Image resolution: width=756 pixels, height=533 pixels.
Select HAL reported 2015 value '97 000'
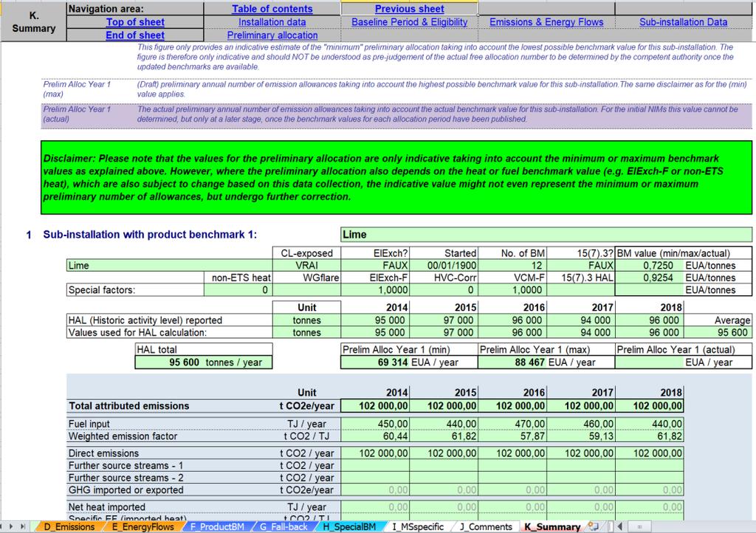[444, 320]
